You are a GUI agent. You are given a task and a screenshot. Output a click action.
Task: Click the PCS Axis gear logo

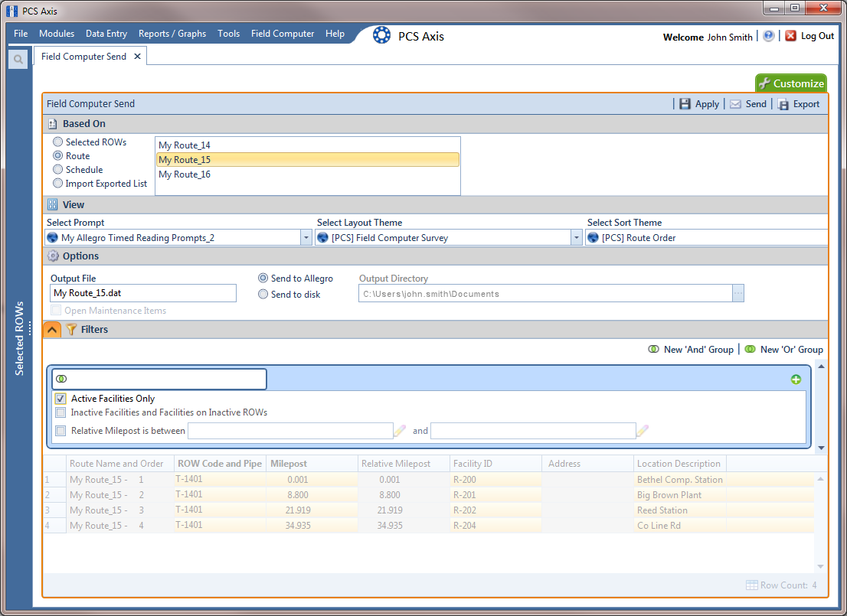381,35
